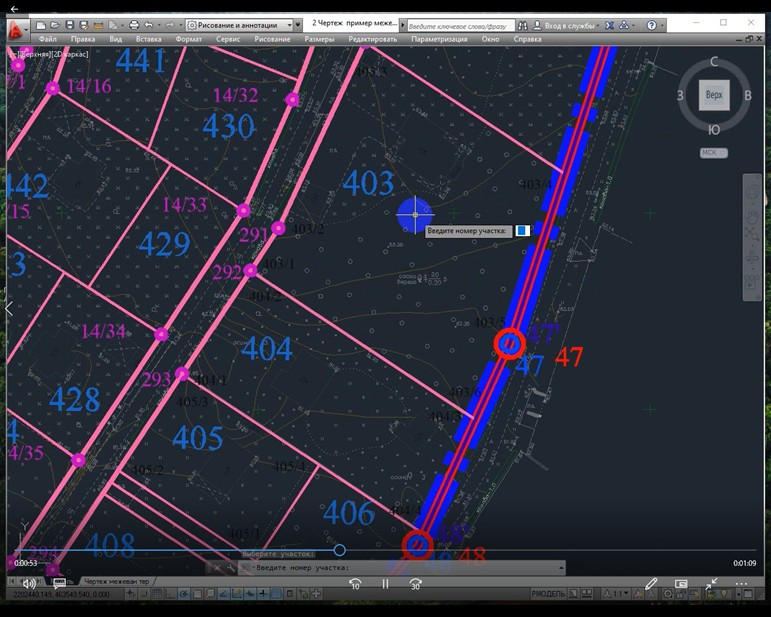Click the Autodesk 360 triangle icon
771x617 pixels.
(x=623, y=25)
